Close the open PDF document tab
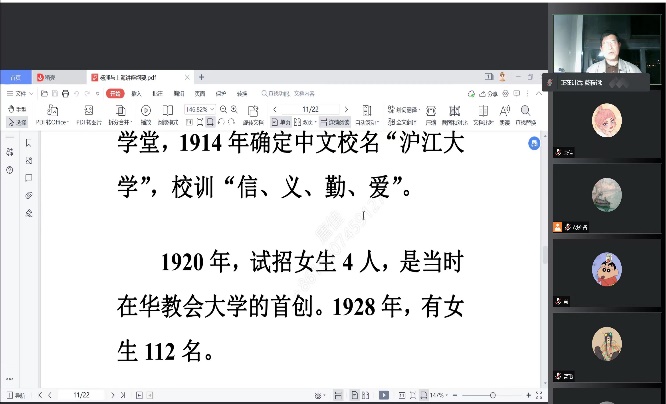Viewport: 666px width, 404px height. (187, 77)
